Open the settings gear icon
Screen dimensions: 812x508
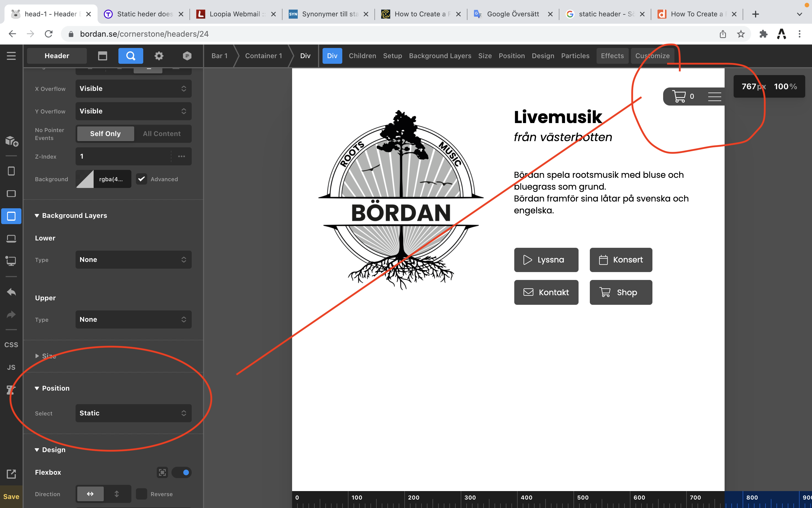point(159,56)
